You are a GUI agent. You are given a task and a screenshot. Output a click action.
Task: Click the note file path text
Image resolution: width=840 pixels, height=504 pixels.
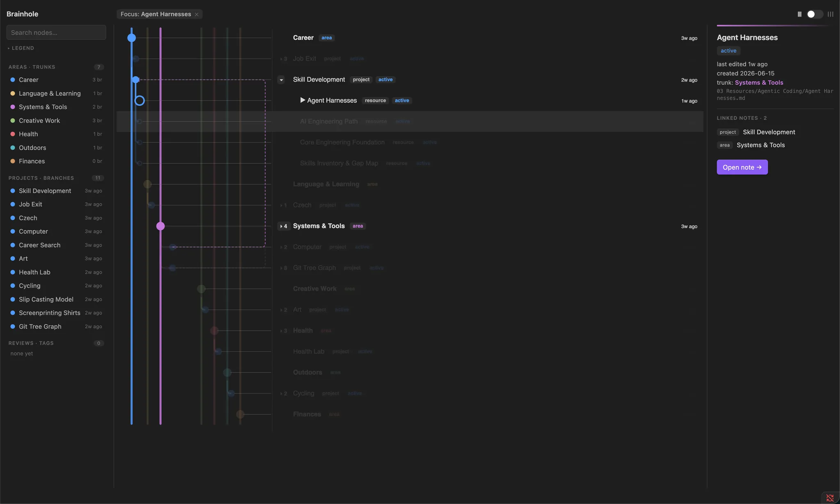775,95
